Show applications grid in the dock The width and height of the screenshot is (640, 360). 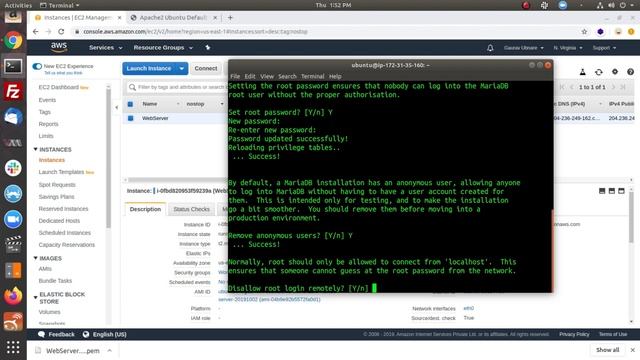[13, 347]
